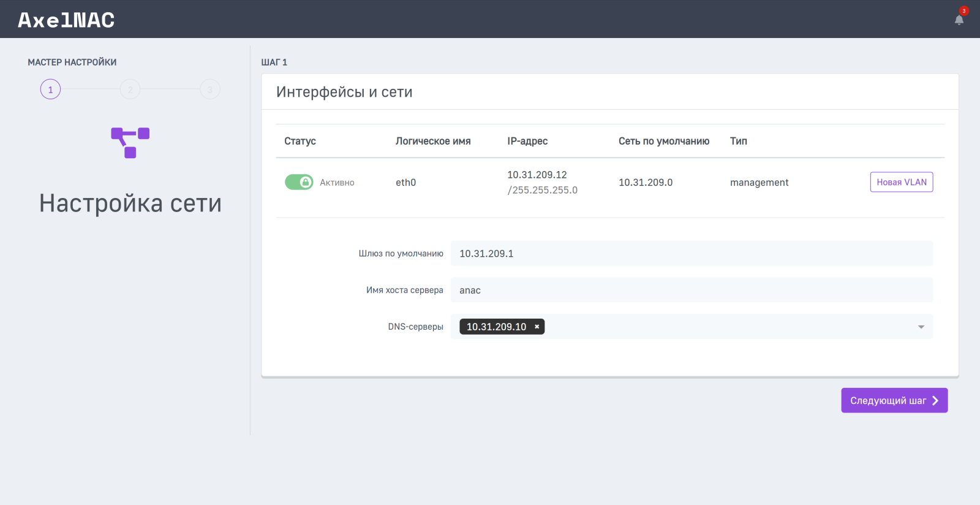
Task: Remove the 10.31.209.10 DNS server tag
Action: tap(537, 327)
